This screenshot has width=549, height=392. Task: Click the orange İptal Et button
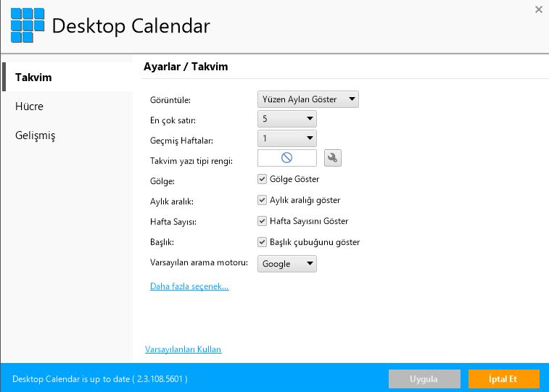[x=504, y=379]
